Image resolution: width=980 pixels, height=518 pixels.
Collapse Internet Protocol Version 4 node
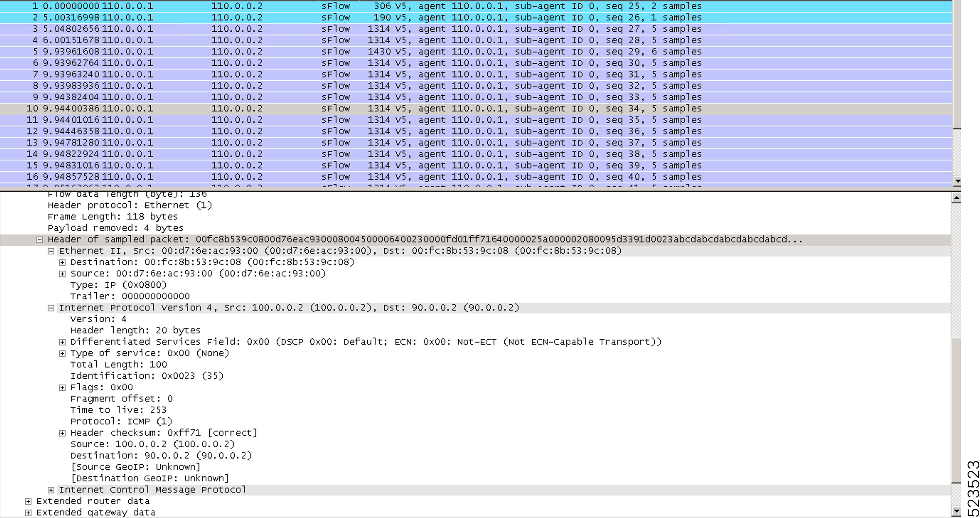51,308
